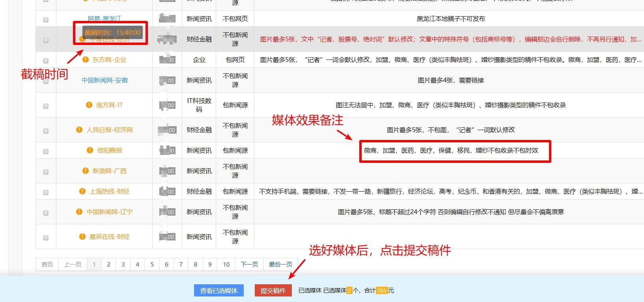The height and width of the screenshot is (302, 644).
Task: Open 查看已选媒体 to view selected media
Action: click(218, 291)
